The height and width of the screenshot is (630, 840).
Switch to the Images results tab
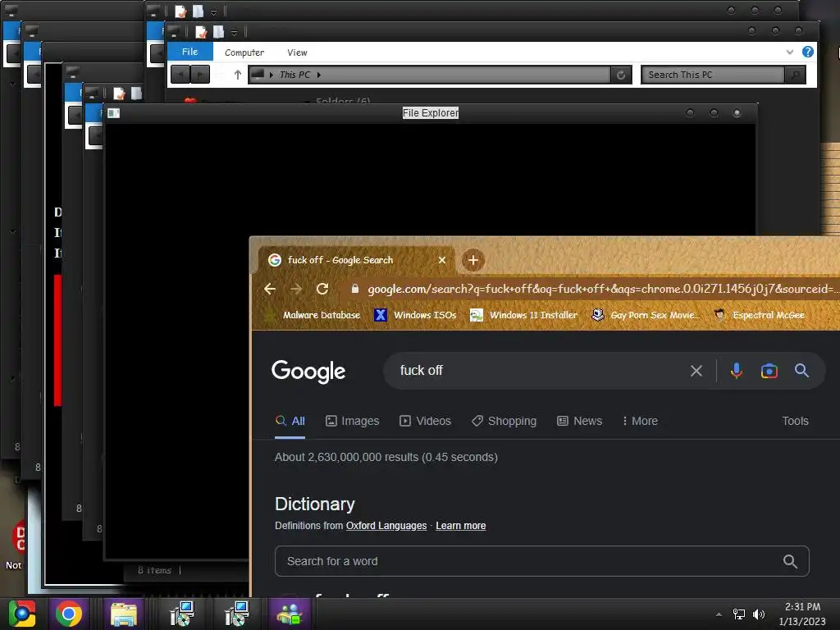352,421
